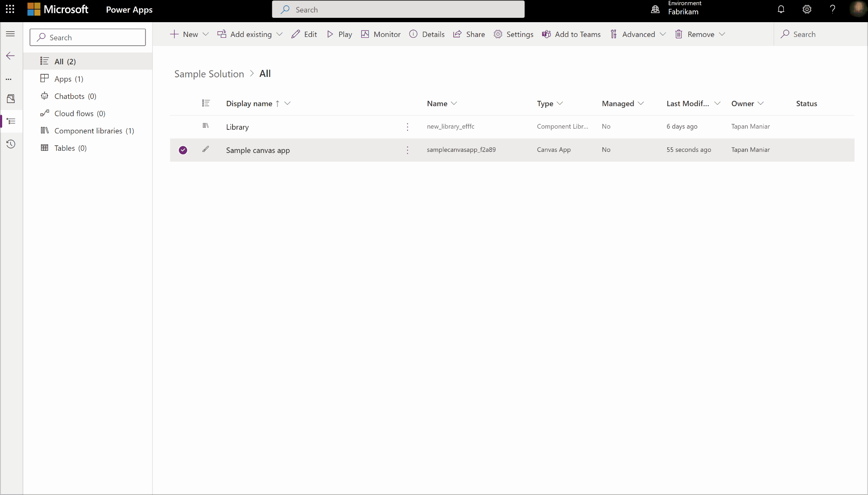Viewport: 868px width, 495px height.
Task: Expand the Add existing dropdown arrow
Action: click(279, 34)
